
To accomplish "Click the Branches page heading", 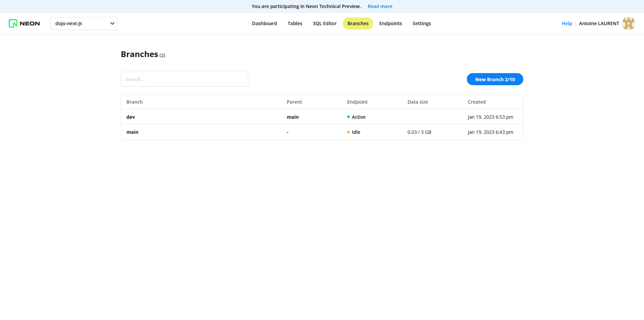I will [140, 54].
